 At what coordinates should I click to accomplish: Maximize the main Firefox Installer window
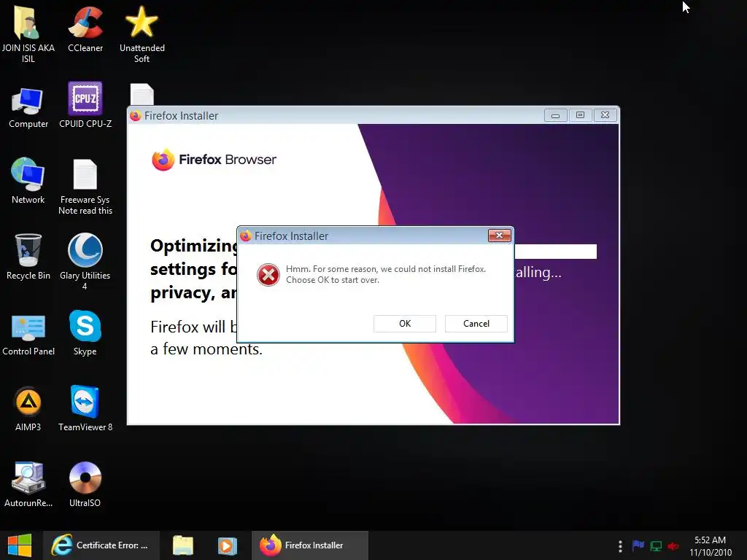(x=580, y=115)
